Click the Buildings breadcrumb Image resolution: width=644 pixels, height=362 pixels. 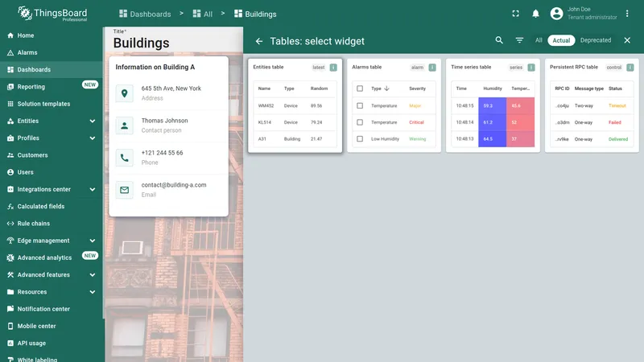pyautogui.click(x=255, y=14)
